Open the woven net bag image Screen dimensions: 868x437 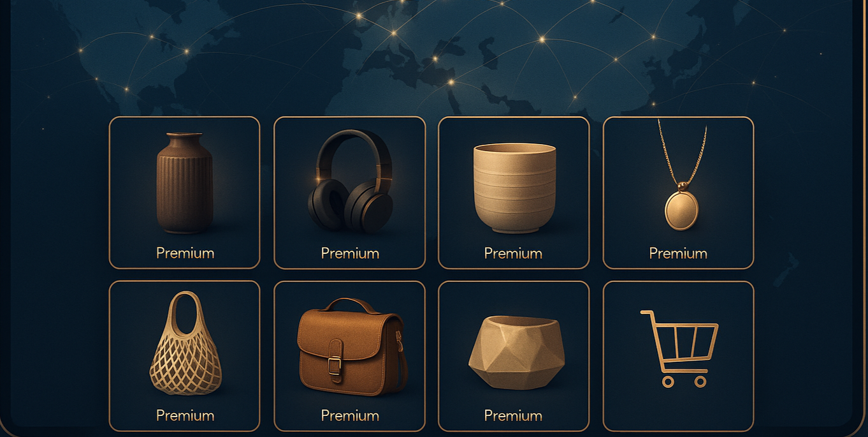tap(185, 343)
